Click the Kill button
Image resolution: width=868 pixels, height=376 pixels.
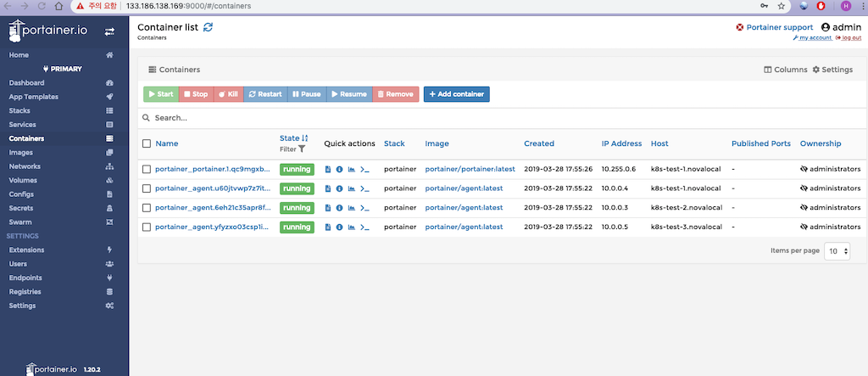pos(229,94)
